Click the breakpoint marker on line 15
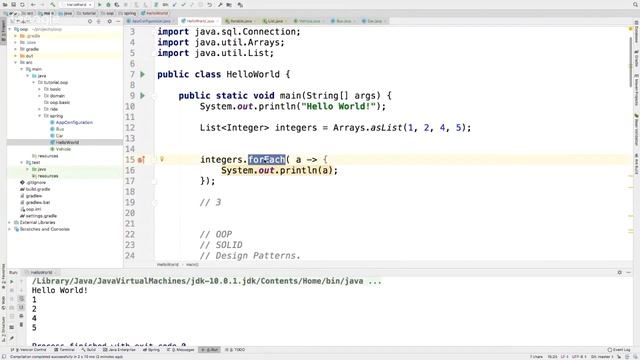Viewport: 640px width, 360px height. point(141,160)
